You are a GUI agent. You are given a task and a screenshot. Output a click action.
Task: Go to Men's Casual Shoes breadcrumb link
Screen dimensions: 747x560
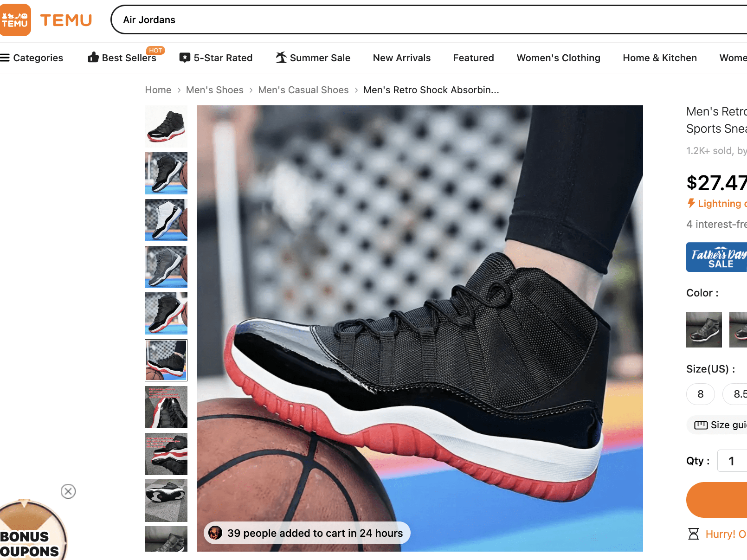(303, 90)
